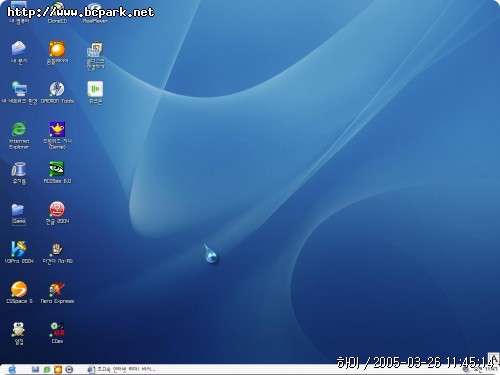This screenshot has height=375, width=500.
Task: Launch the red Hangul 2004 shortcut
Action: 57,213
